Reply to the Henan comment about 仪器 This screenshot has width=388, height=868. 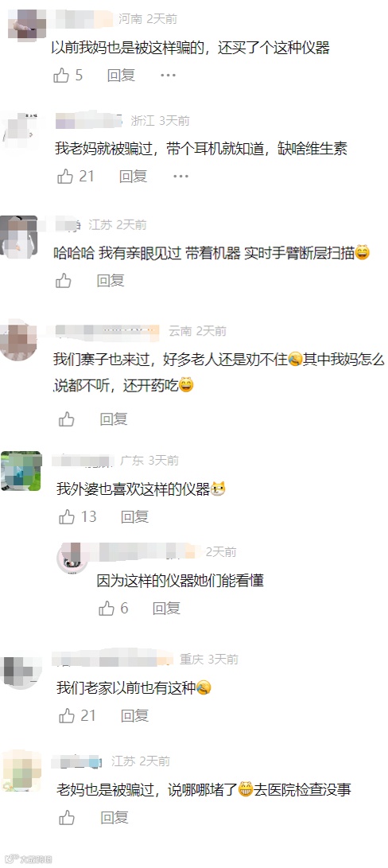pyautogui.click(x=121, y=76)
